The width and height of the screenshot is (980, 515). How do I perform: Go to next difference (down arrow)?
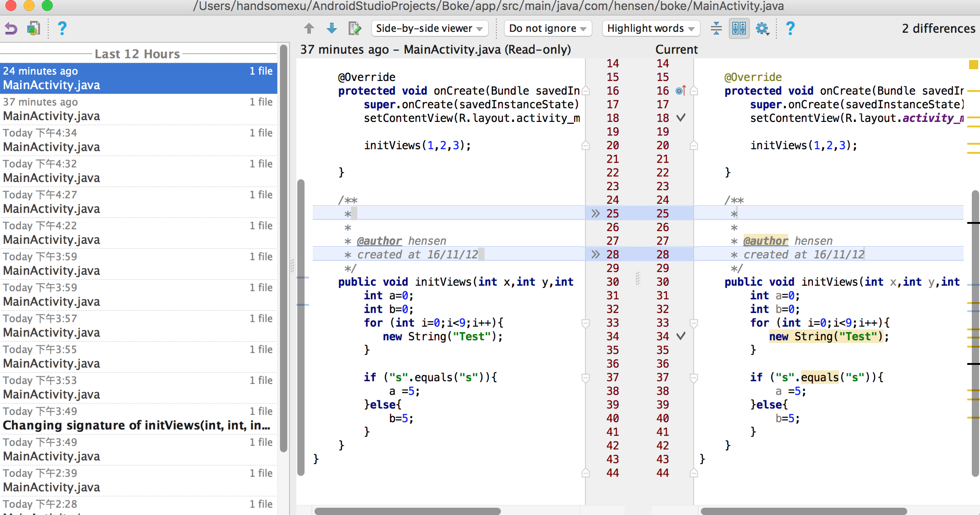[332, 29]
